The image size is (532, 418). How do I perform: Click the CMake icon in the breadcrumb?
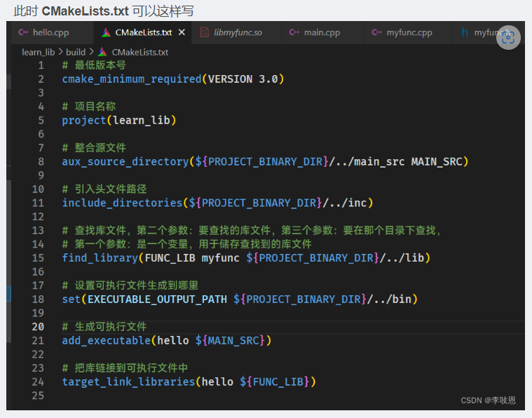tap(102, 52)
